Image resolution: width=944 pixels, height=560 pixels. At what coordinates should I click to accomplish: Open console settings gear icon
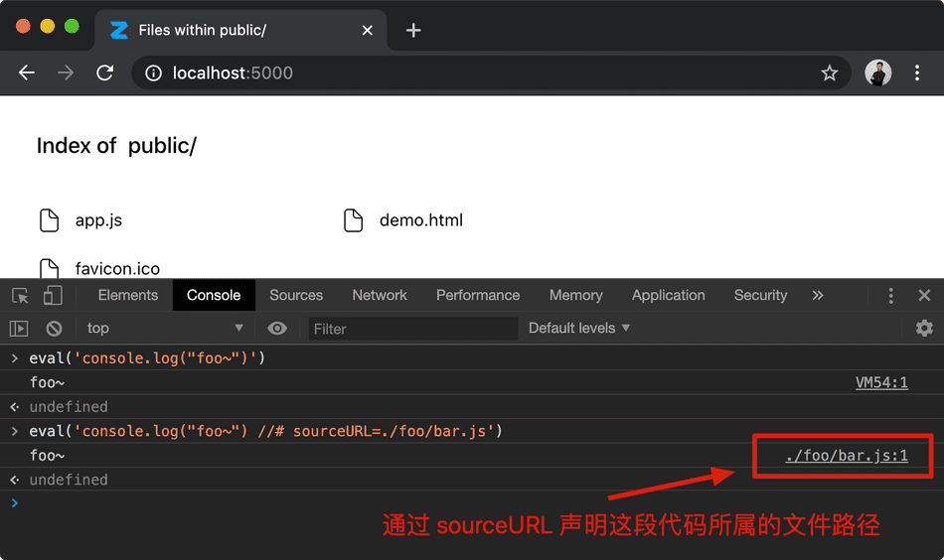(924, 329)
